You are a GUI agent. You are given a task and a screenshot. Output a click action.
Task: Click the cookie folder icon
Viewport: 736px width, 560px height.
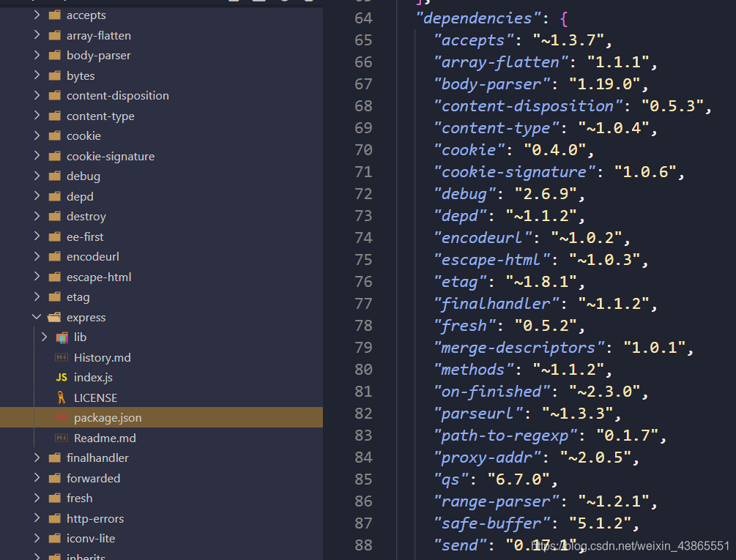click(x=55, y=136)
